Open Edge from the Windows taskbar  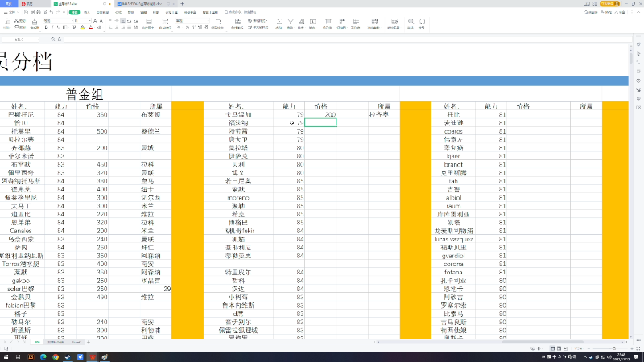pyautogui.click(x=43, y=357)
